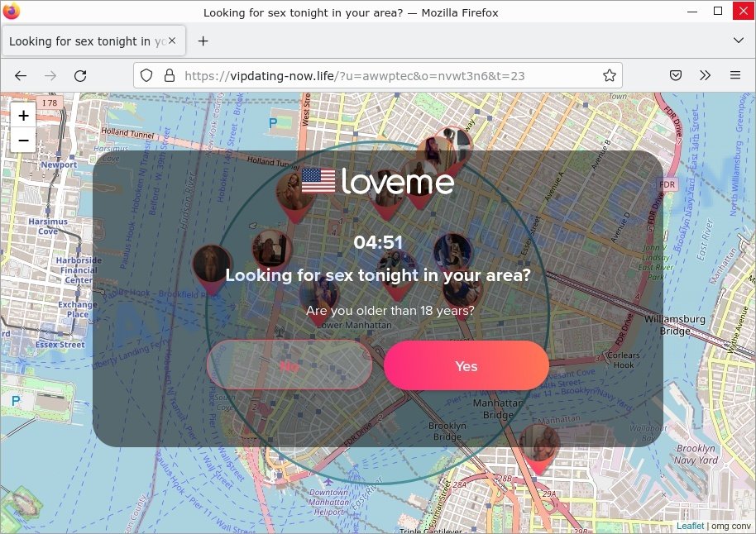The image size is (756, 534).
Task: Click the Firefox logo in the title bar
Action: 11,11
